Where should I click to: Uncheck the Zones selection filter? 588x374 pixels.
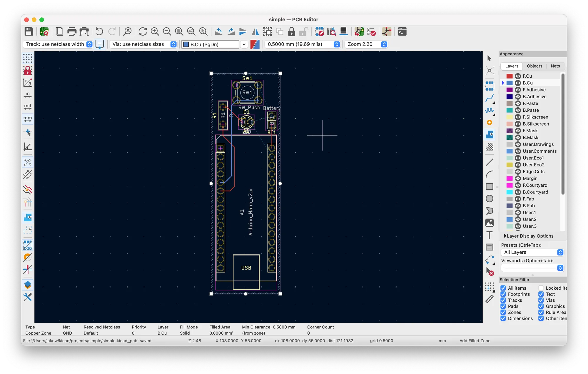[x=503, y=312]
